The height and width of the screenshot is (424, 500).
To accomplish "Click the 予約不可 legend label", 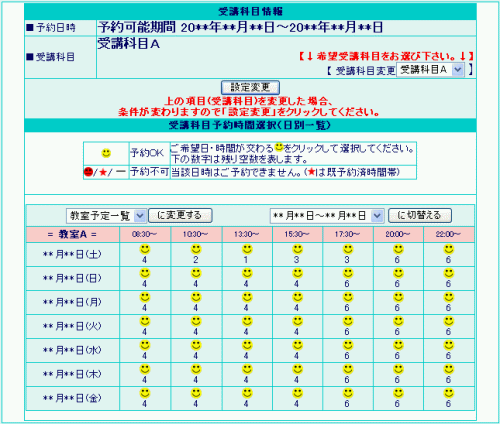I will 149,172.
